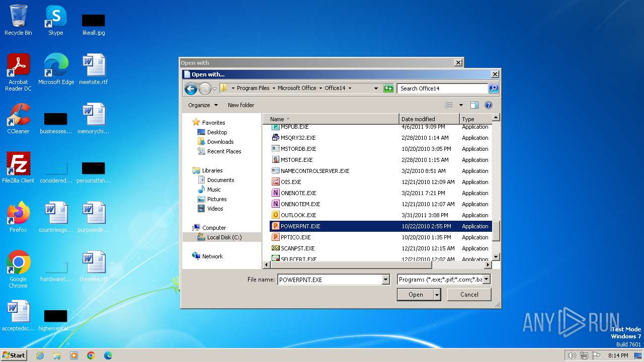This screenshot has height=362, width=644.
Task: Open the Google Chrome desktop shortcut
Action: (18, 270)
